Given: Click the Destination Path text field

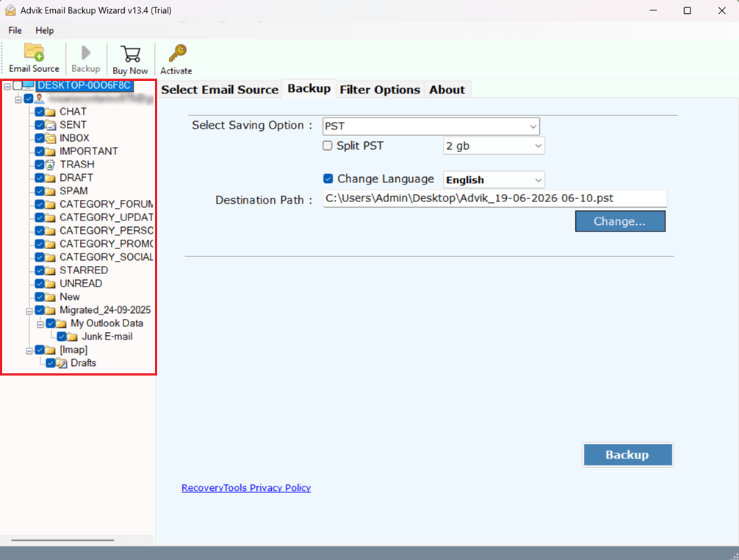Looking at the screenshot, I should coord(495,198).
